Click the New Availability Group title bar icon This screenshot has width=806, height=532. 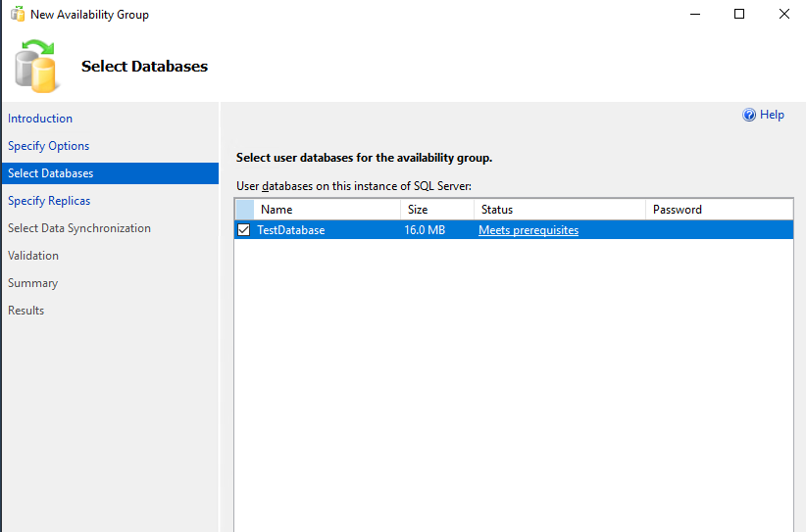[x=18, y=15]
